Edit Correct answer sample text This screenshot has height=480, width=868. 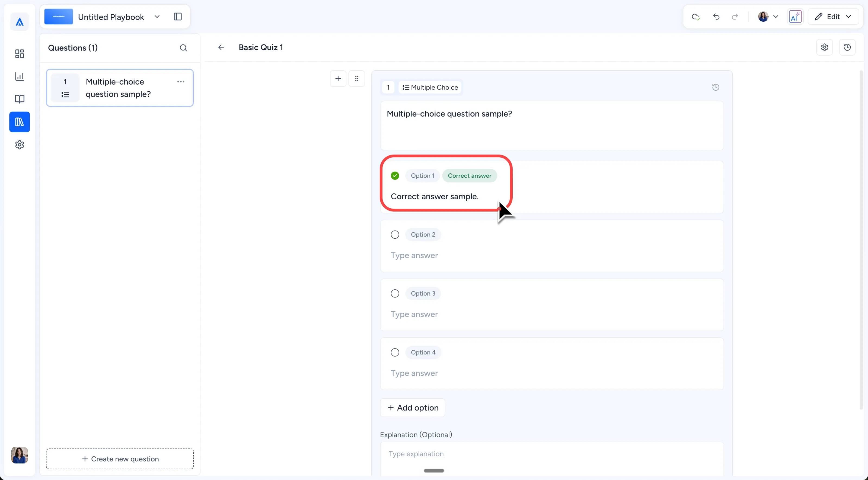click(434, 197)
